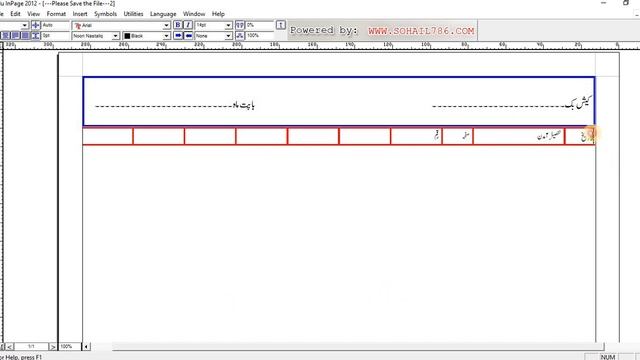Screen dimensions: 640x360
Task: Click the character spacing icon beside 0%
Action: (240, 25)
